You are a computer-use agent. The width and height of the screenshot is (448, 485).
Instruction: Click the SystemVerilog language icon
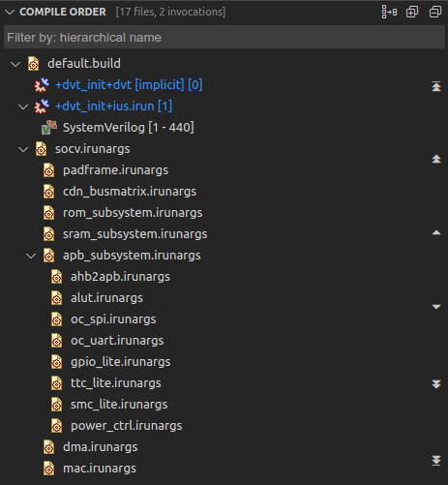[x=49, y=128]
